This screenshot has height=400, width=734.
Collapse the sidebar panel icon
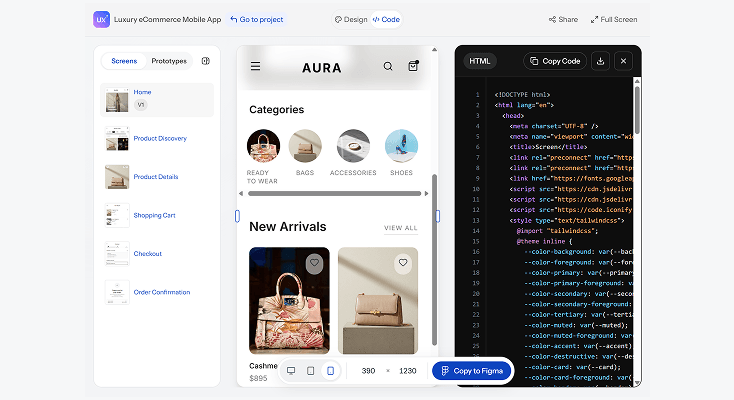click(206, 61)
